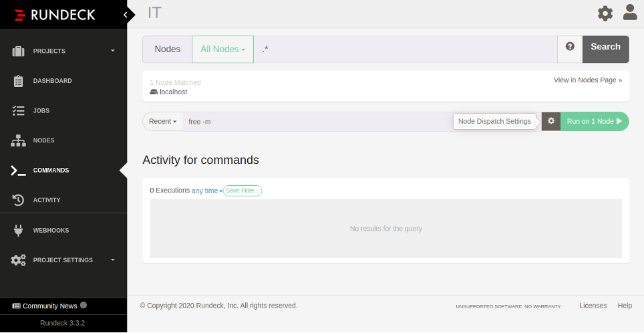Click the IT project title
This screenshot has height=333, width=644.
click(154, 13)
